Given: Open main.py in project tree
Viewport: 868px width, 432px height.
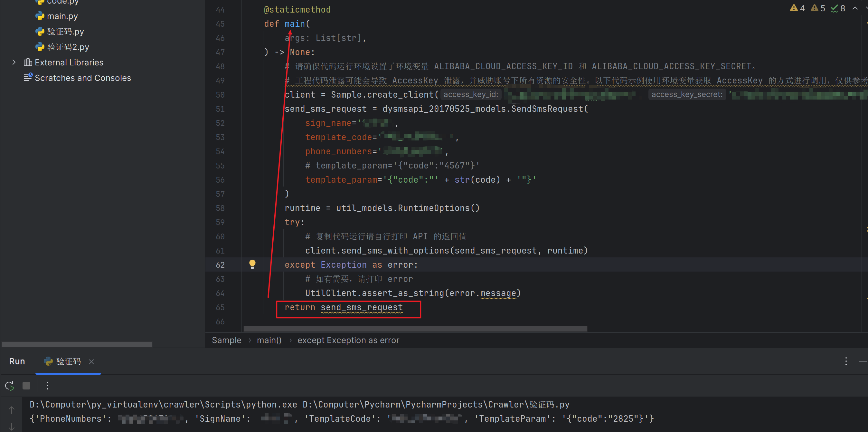Looking at the screenshot, I should pyautogui.click(x=62, y=16).
